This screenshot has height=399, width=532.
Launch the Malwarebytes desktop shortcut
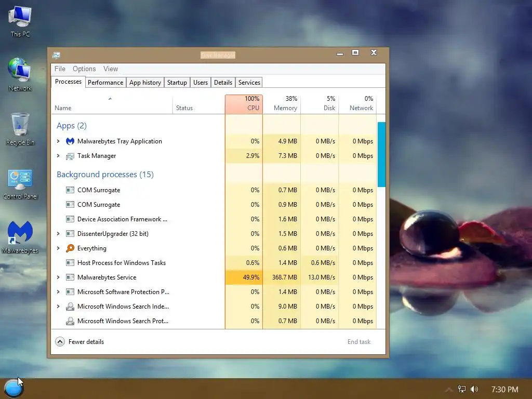(x=20, y=237)
